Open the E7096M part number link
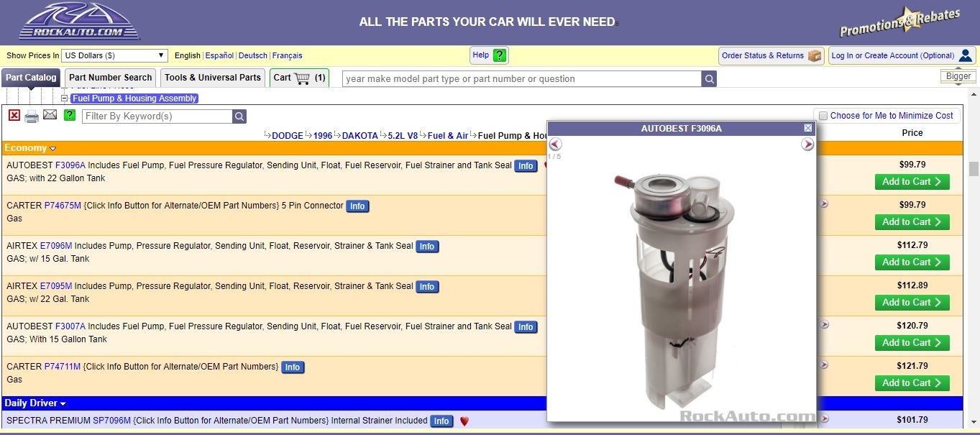Image resolution: width=980 pixels, height=435 pixels. 56,246
